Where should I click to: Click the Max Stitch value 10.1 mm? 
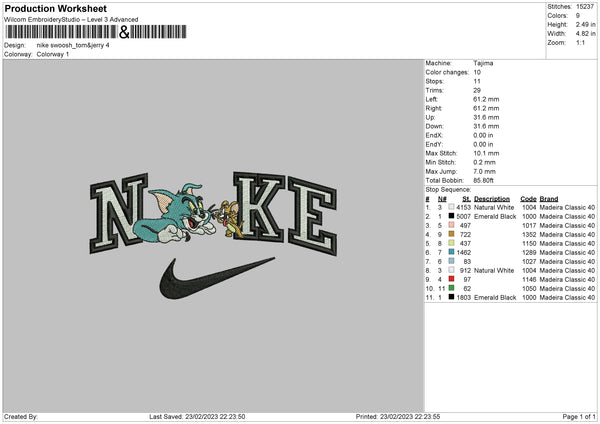[486, 153]
